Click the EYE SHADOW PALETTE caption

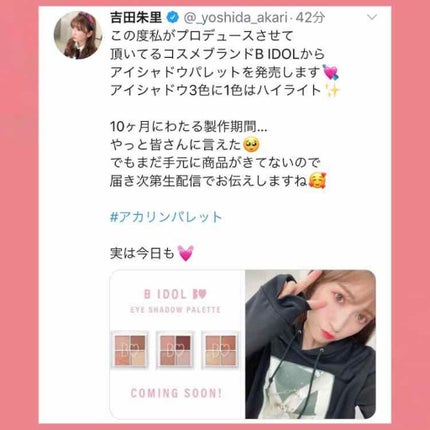pos(175,310)
